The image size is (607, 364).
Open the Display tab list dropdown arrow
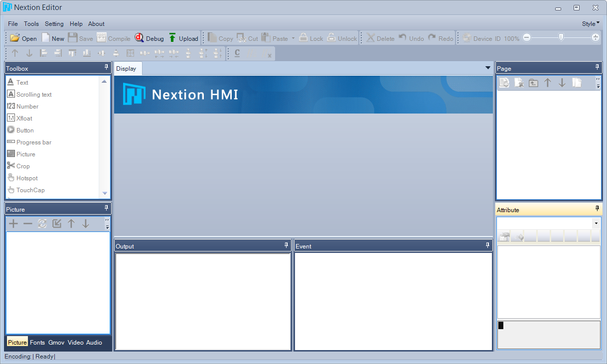point(488,68)
